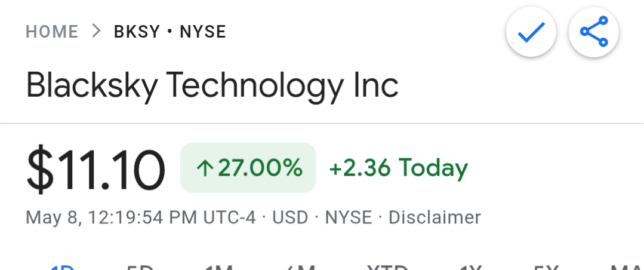Click the +2.36 Today change text
The image size is (644, 270).
point(399,168)
